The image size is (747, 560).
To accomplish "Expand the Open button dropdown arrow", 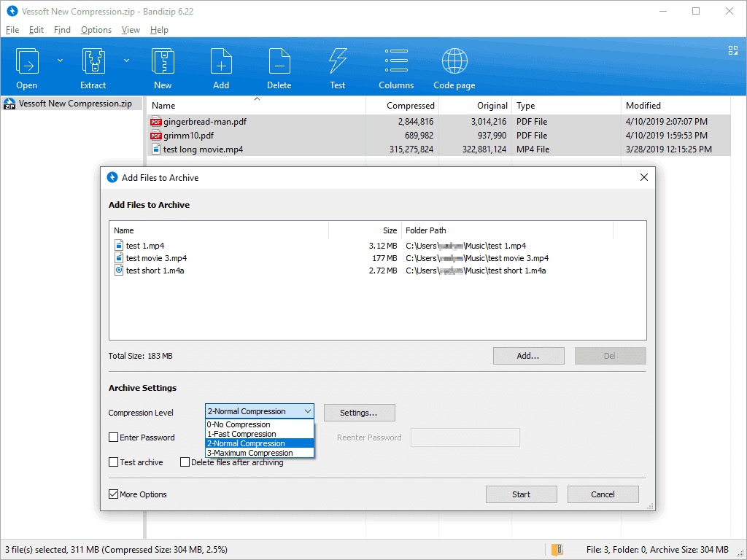I will point(60,61).
